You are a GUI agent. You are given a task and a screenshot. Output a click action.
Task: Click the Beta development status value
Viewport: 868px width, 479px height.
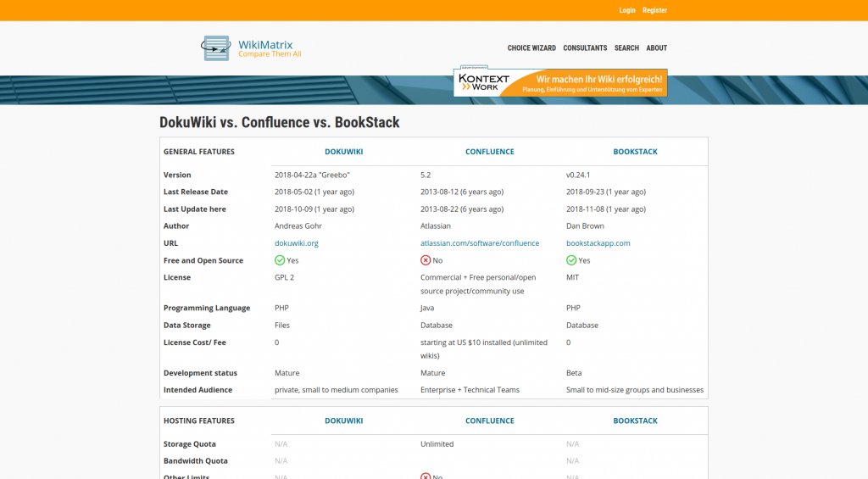tap(574, 373)
